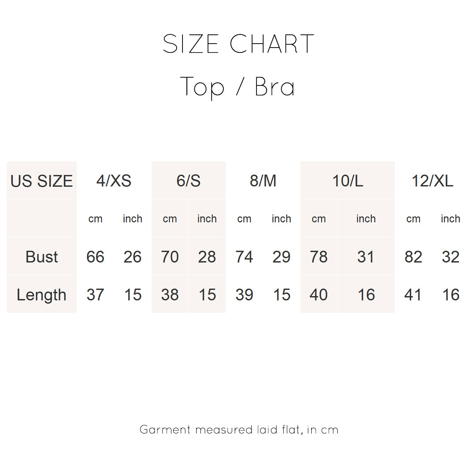Viewport: 476px width, 476px height.
Task: Pick the 12/XL size column header
Action: (x=432, y=181)
